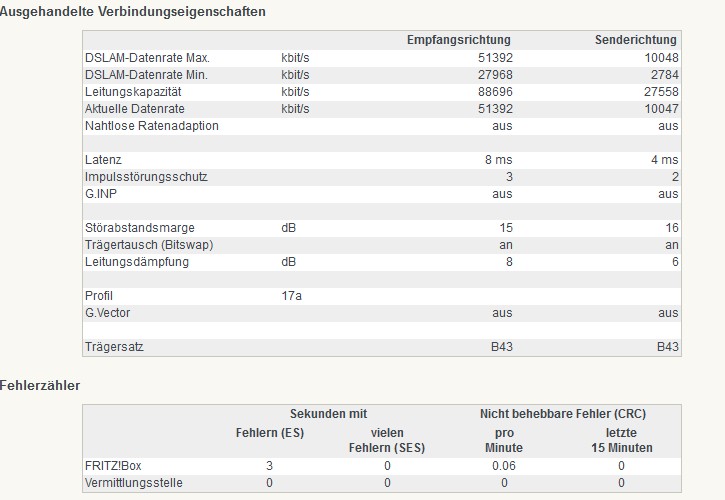Click the 27968 value
Viewport: 725px width, 500px height.
495,75
